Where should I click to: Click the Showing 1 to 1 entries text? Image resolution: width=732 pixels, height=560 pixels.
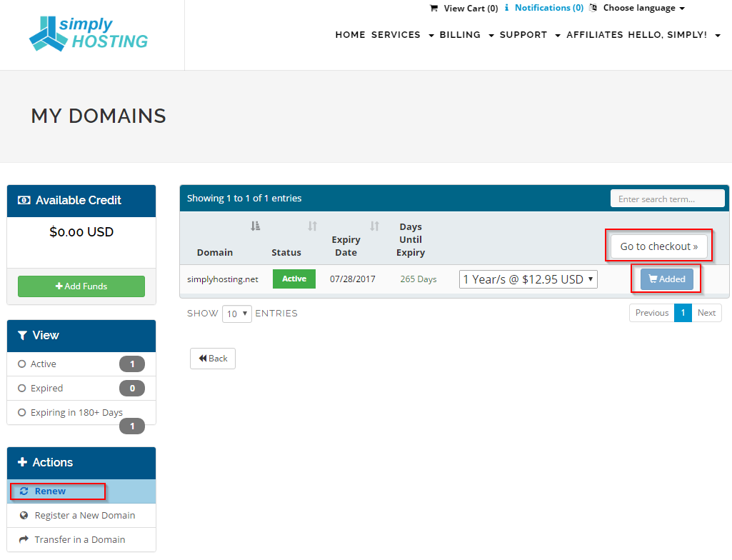[x=244, y=198]
